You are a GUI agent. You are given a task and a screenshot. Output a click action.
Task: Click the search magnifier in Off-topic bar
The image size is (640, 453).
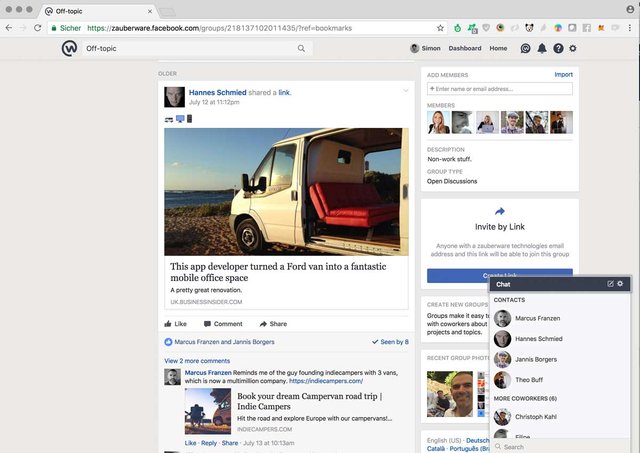click(x=301, y=49)
